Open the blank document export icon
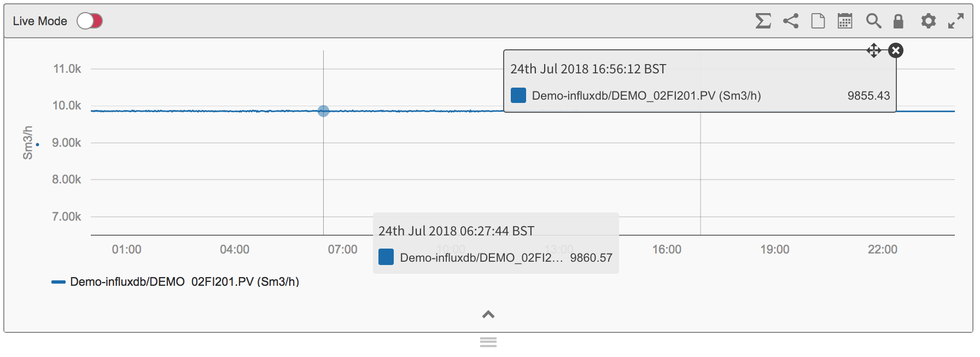The width and height of the screenshot is (980, 357). tap(818, 21)
